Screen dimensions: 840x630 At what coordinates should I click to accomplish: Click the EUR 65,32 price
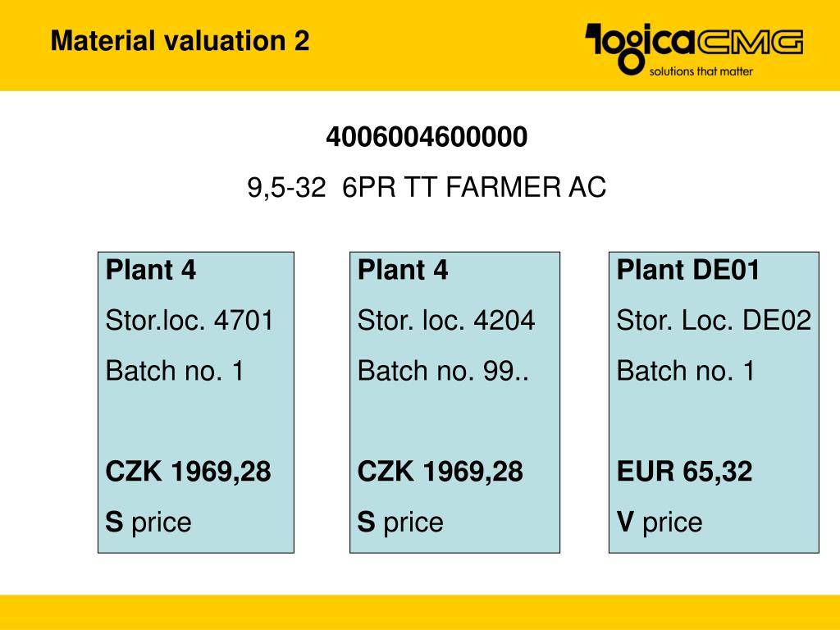click(685, 472)
